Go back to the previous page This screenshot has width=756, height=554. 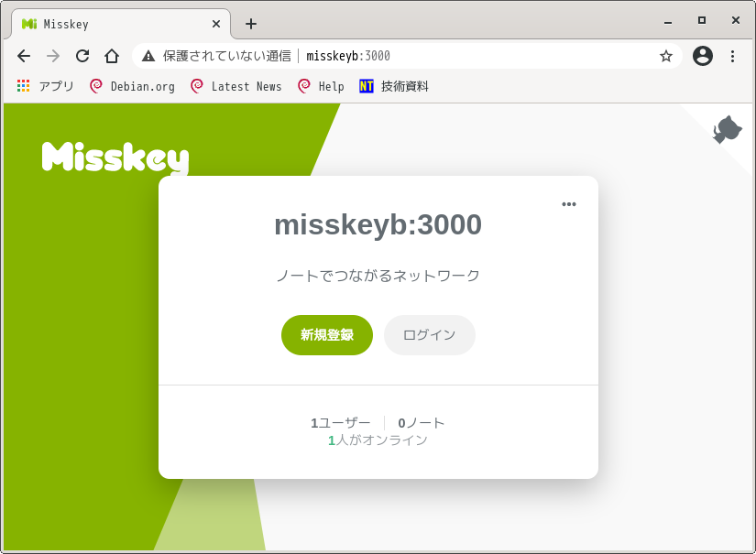[24, 57]
